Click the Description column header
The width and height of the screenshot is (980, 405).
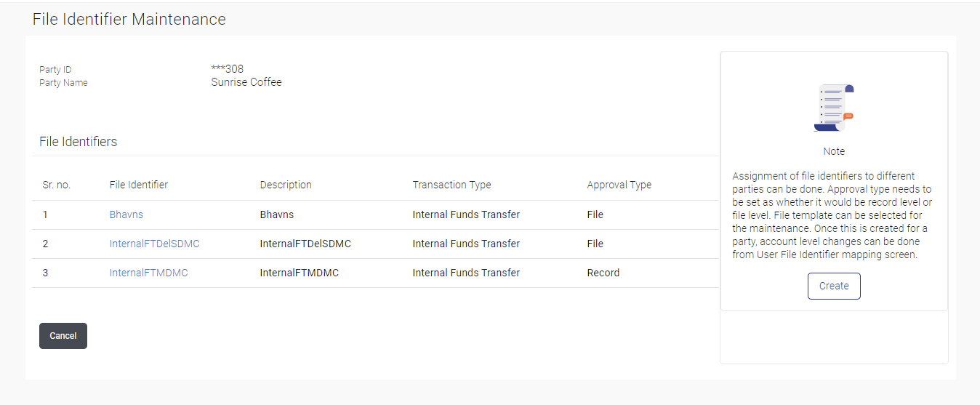click(x=286, y=185)
